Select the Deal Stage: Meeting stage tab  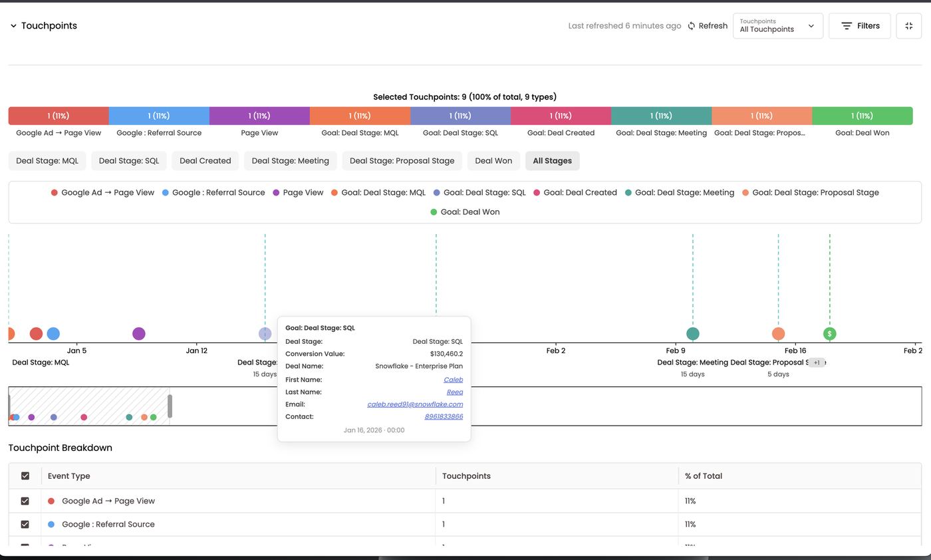291,161
